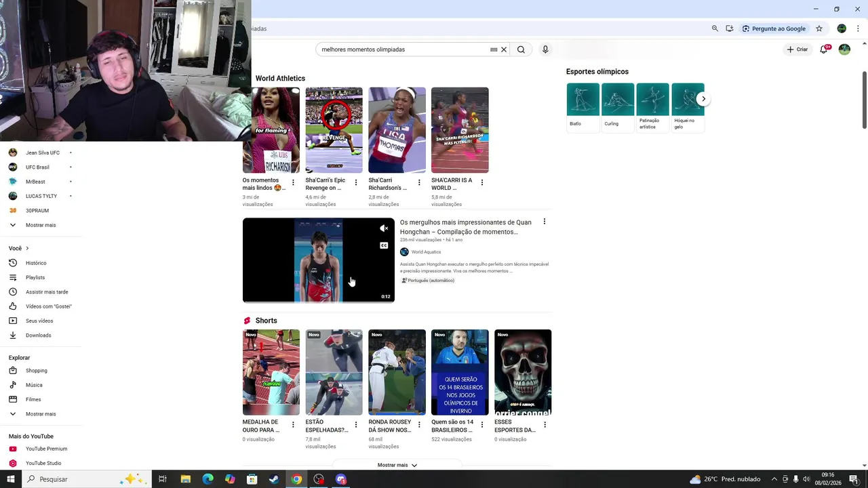Screen dimensions: 868x488
Task: Click the YouTube search magnifier button
Action: (521, 49)
